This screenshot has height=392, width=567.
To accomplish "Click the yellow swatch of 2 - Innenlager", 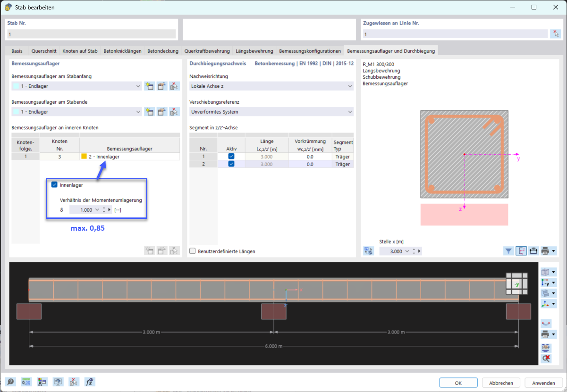I will click(84, 156).
